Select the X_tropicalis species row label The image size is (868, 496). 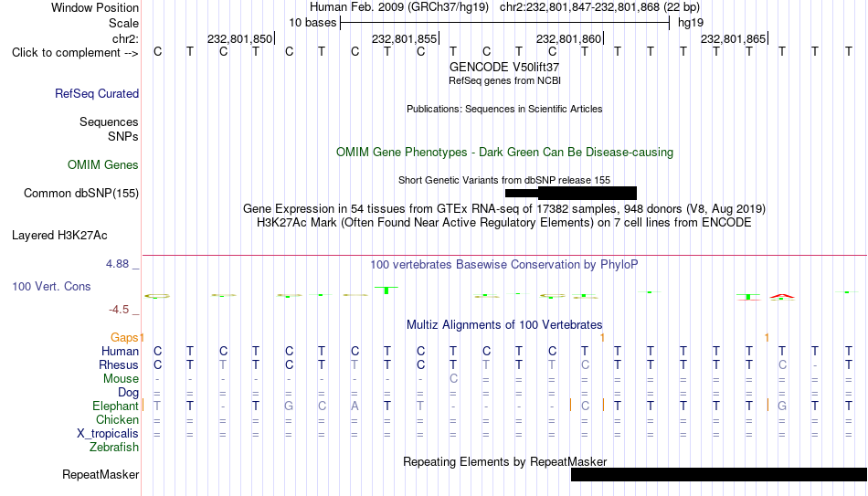click(x=108, y=434)
